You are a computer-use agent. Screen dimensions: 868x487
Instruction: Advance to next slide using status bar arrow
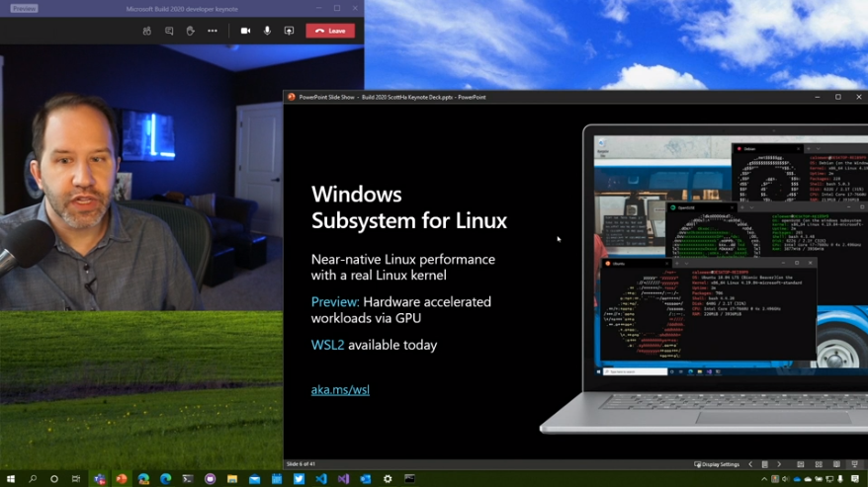[779, 464]
